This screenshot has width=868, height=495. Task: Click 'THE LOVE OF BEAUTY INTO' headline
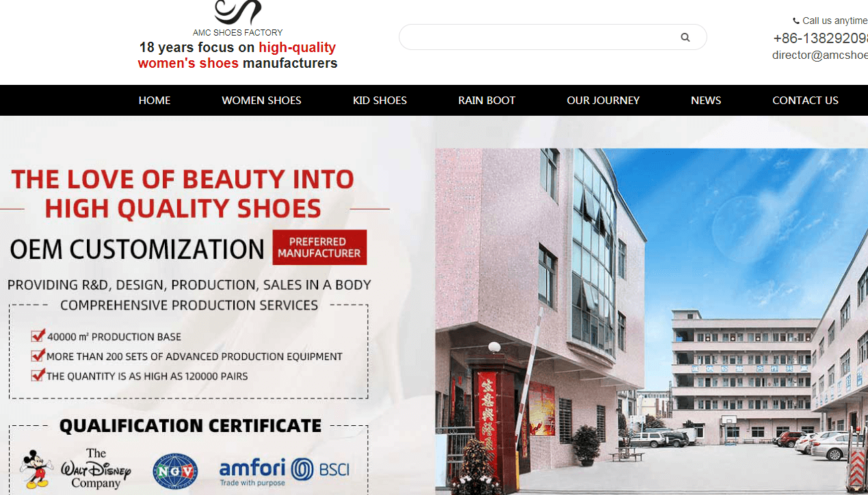[x=183, y=179]
